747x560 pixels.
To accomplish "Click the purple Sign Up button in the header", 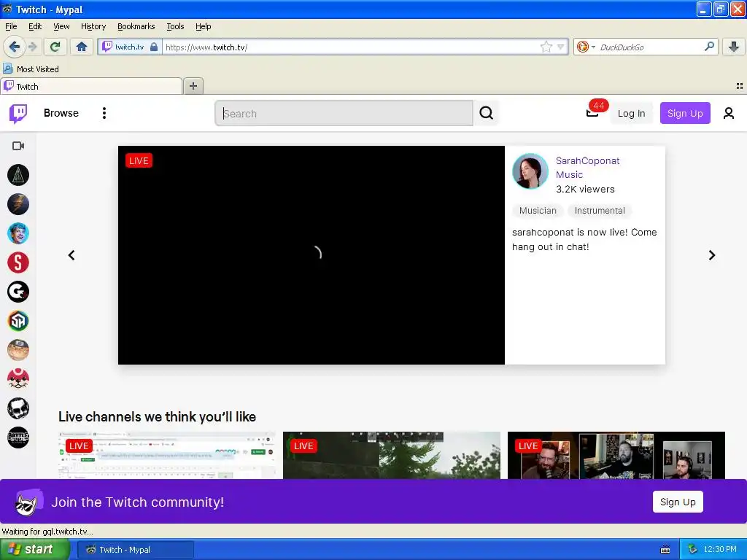I will 685,113.
